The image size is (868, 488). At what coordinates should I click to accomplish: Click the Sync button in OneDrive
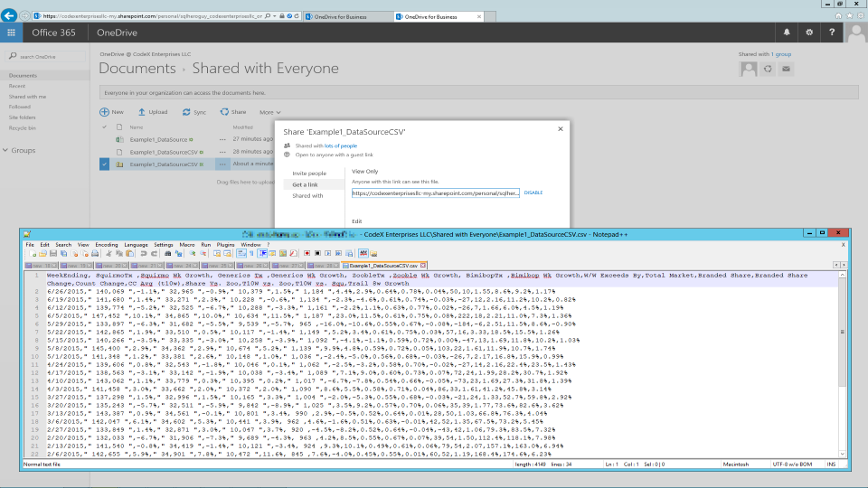click(193, 112)
